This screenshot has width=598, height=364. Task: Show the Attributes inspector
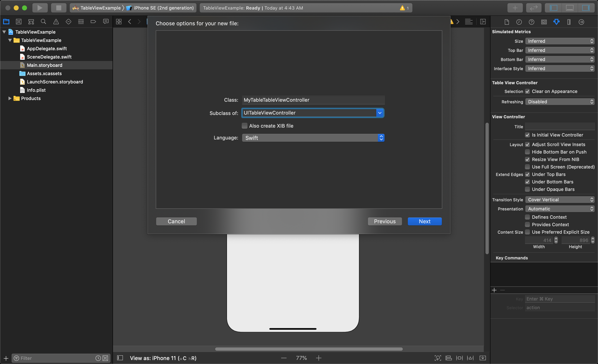[556, 22]
